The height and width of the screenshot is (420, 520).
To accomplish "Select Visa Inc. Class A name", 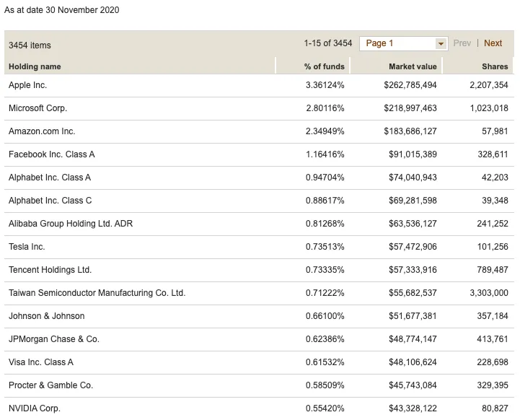I will [x=41, y=362].
